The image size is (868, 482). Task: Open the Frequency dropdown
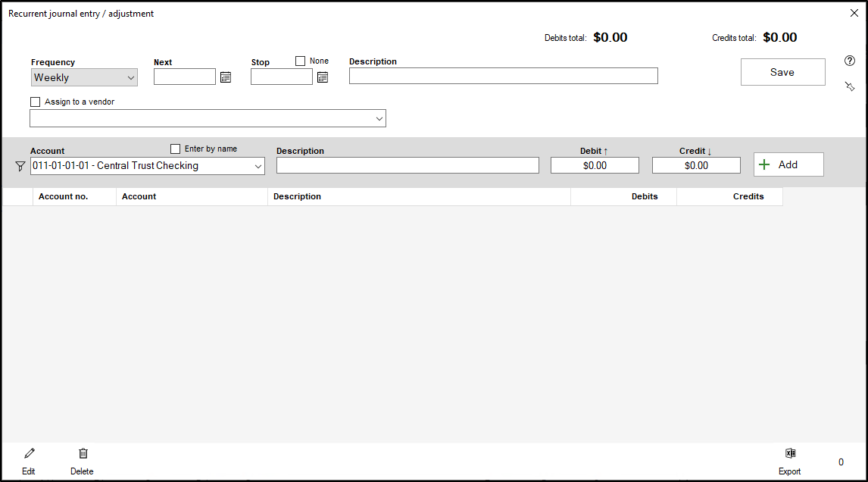click(84, 77)
